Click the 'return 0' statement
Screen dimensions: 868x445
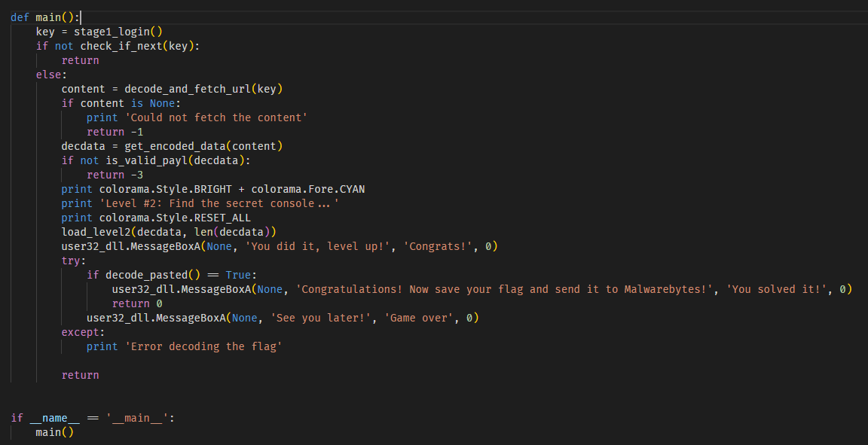pos(137,303)
